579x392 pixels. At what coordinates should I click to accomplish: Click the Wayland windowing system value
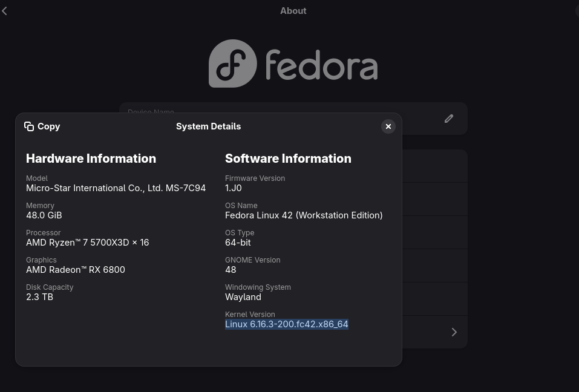pos(243,297)
